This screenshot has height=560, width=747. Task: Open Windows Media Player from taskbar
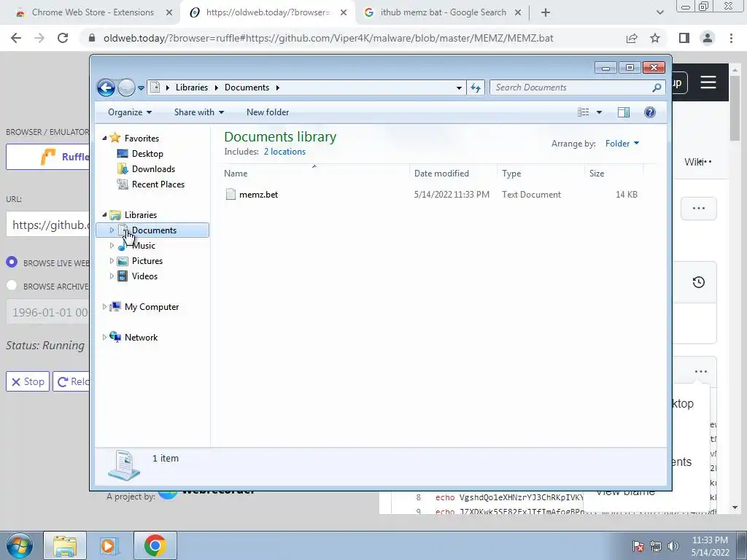click(x=109, y=545)
